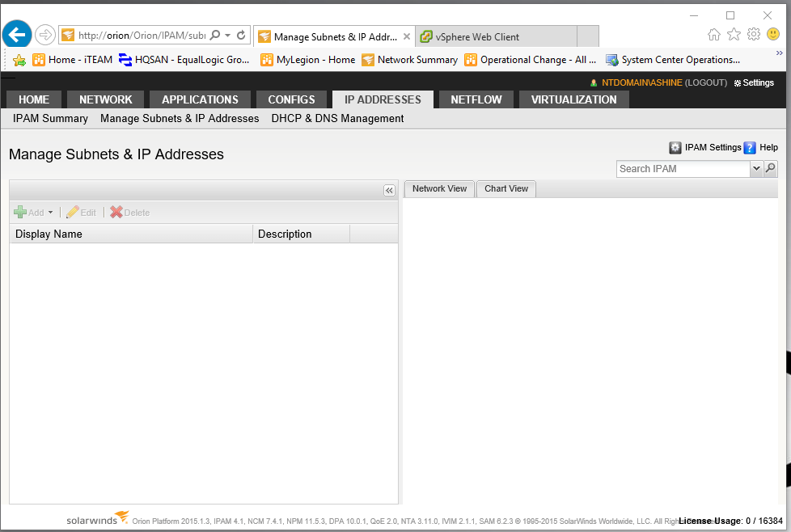Click the Display Name column header
This screenshot has width=791, height=532.
pyautogui.click(x=131, y=234)
